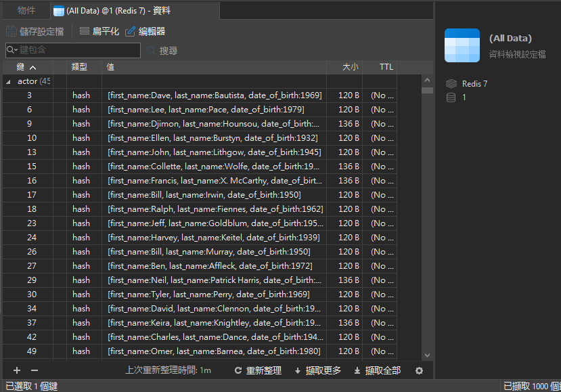Screen dimensions: 561x392
Task: Toggle 扁平化 flatten view
Action: pyautogui.click(x=99, y=31)
